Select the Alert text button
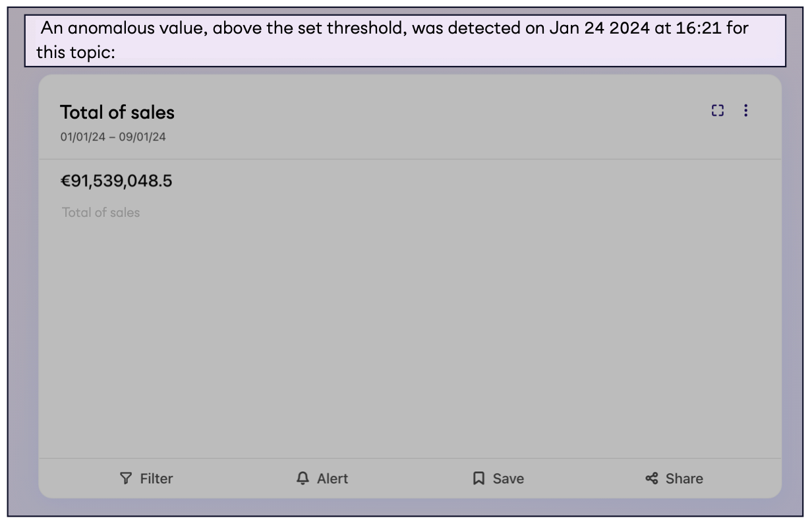The width and height of the screenshot is (812, 526). click(332, 479)
